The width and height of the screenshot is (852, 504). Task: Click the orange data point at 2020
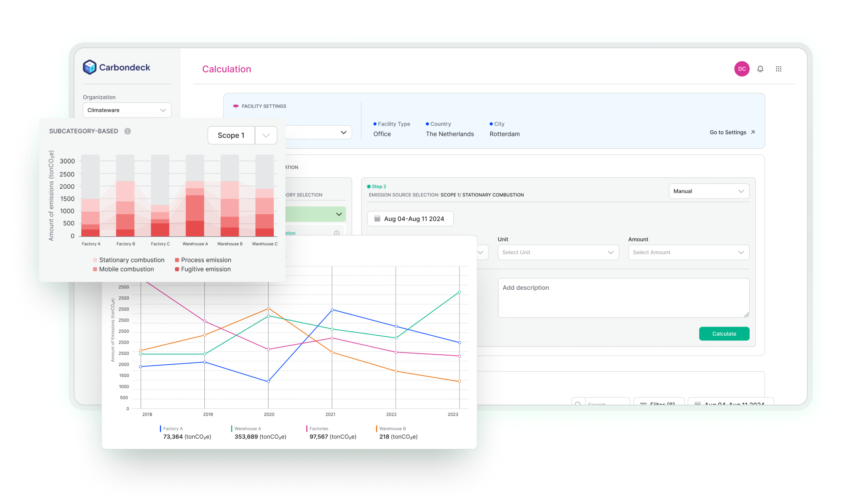point(269,308)
